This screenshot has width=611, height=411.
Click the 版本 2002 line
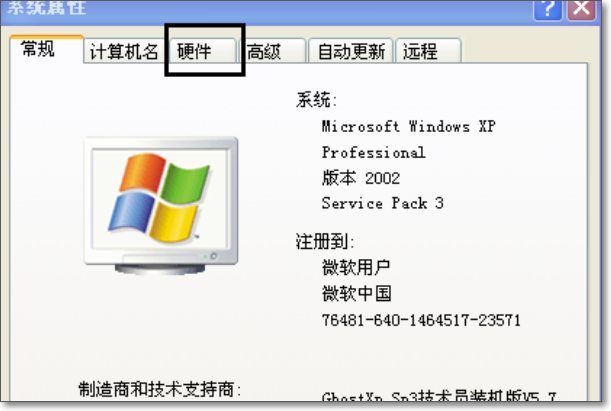coord(361,178)
